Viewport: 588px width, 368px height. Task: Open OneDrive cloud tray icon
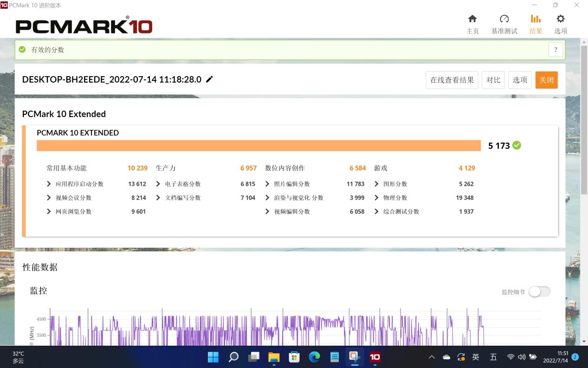click(446, 357)
